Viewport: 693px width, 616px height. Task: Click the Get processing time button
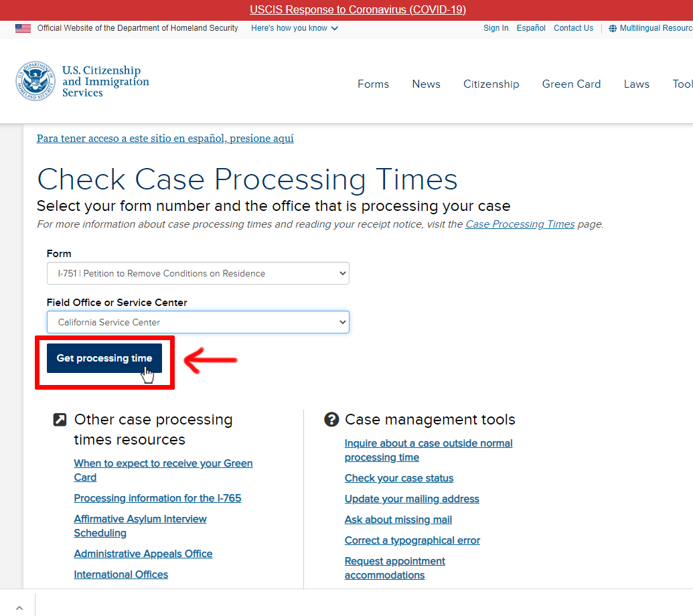104,358
